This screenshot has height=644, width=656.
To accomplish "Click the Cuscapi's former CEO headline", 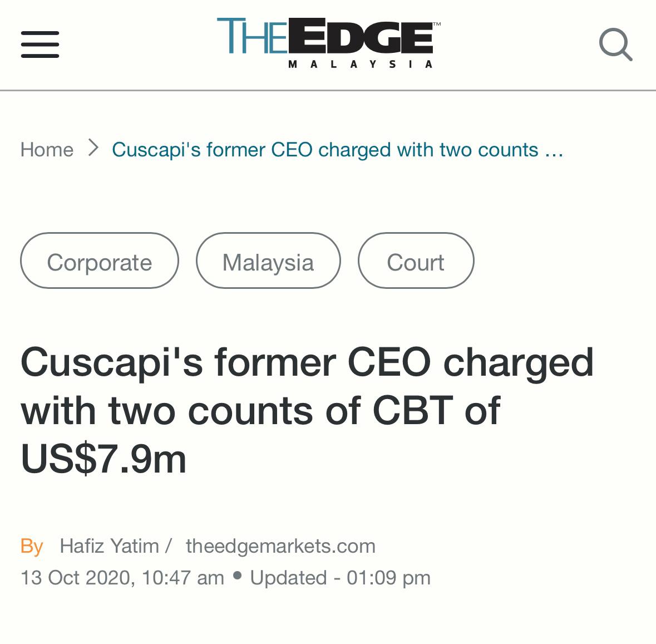I will click(x=307, y=411).
